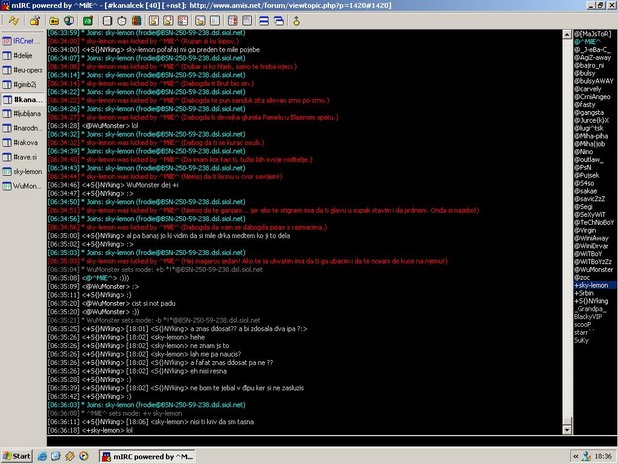The image size is (618, 464).
Task: Click the Timer clock toolbar icon
Action: 122,21
